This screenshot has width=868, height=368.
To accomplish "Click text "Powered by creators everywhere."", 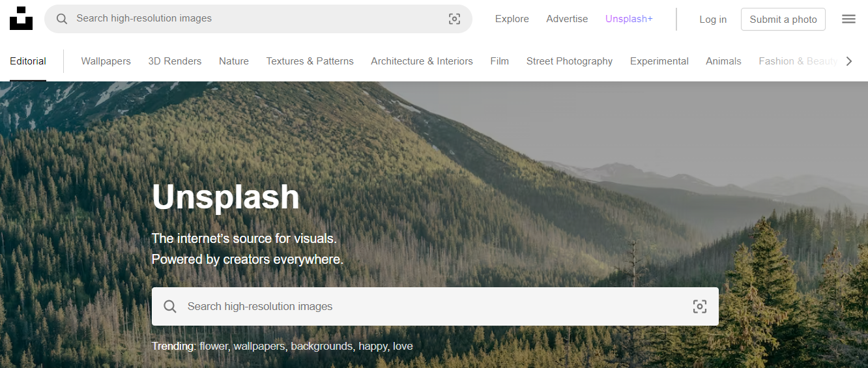I will click(x=248, y=259).
